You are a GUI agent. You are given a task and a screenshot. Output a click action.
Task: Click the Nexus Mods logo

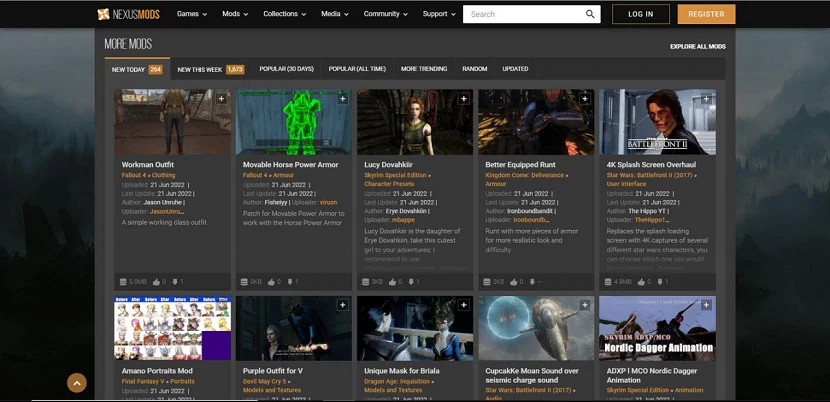tap(130, 14)
